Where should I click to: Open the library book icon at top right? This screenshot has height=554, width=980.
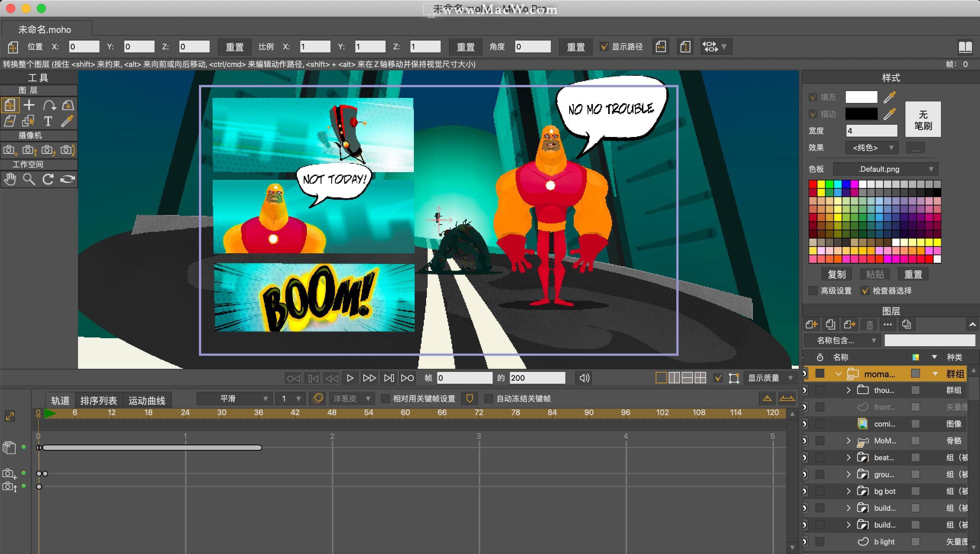click(x=965, y=47)
